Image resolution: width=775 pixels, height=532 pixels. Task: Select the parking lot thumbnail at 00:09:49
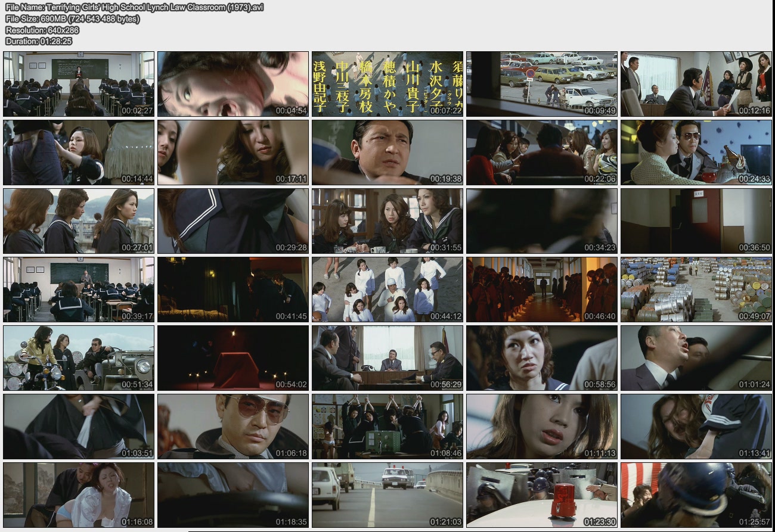coord(541,84)
